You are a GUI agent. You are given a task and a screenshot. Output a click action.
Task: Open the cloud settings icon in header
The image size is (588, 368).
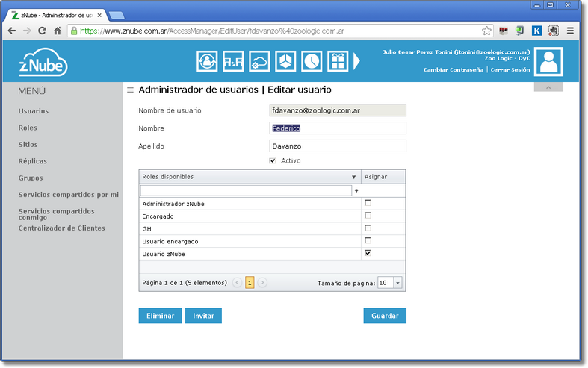coord(259,61)
